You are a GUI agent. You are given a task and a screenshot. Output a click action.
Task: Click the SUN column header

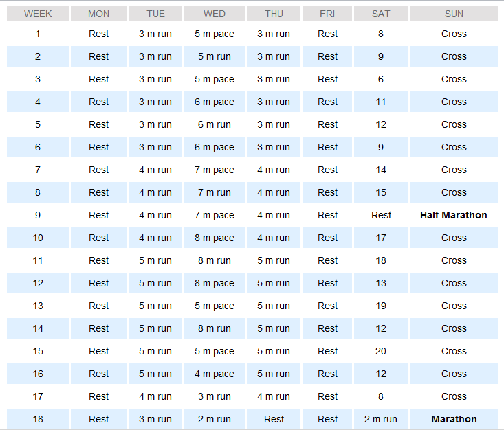(454, 14)
